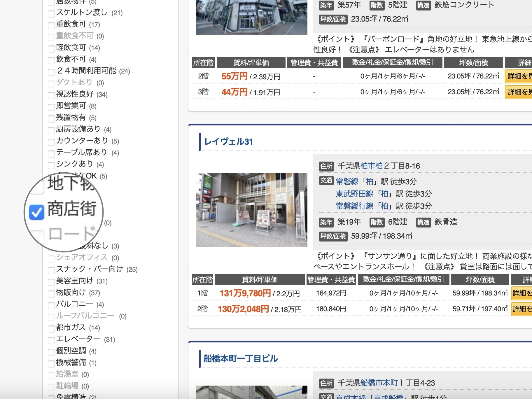
Task: Tick the 重飲食可 checkbox
Action: click(51, 25)
